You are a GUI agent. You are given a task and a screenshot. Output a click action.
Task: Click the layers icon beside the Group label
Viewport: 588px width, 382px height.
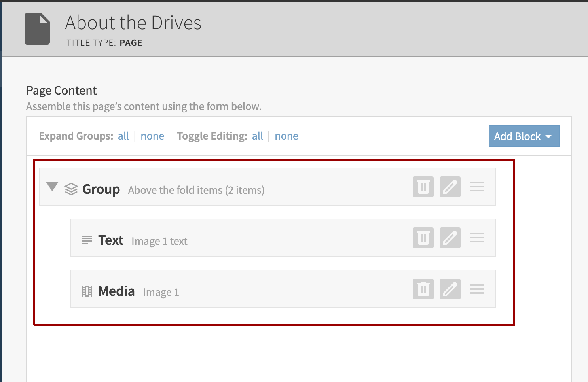(x=71, y=189)
